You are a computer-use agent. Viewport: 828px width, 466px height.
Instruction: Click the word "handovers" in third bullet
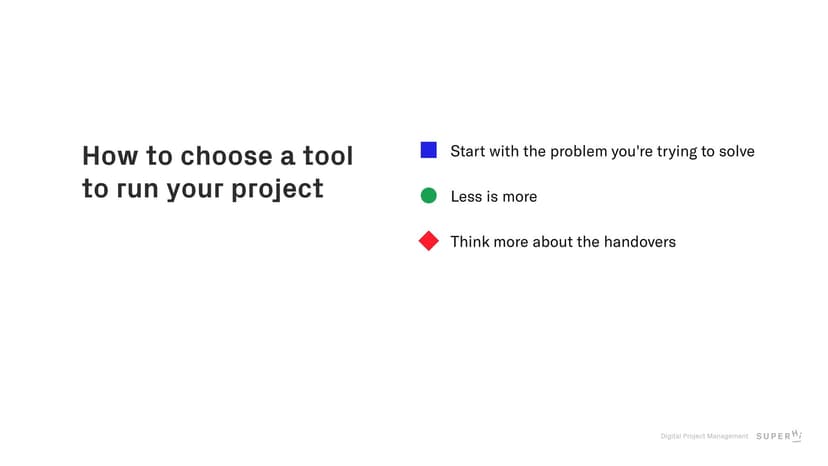point(640,241)
